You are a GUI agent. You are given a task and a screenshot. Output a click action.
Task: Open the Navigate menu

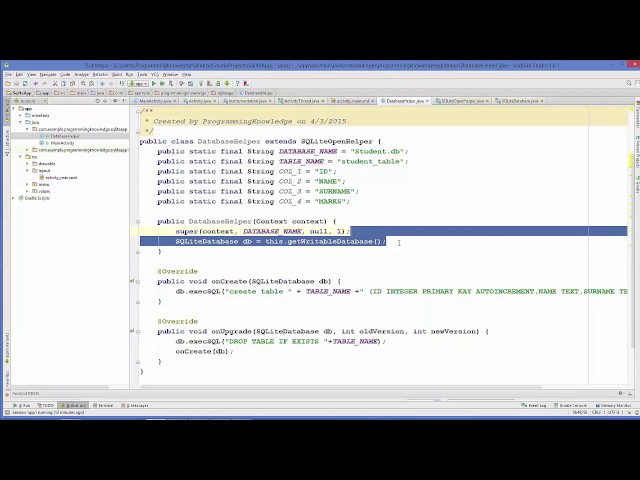pyautogui.click(x=48, y=75)
